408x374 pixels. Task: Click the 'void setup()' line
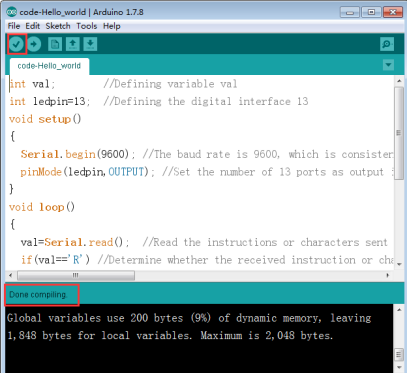tap(45, 119)
